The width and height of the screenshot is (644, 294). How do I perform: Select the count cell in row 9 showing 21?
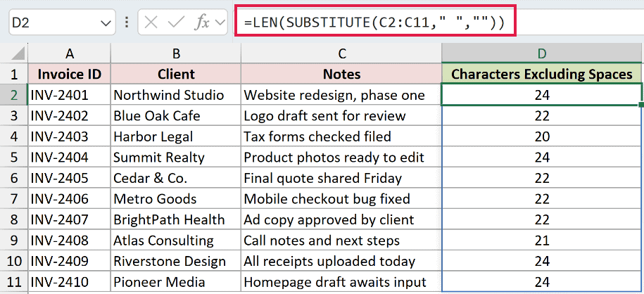542,241
